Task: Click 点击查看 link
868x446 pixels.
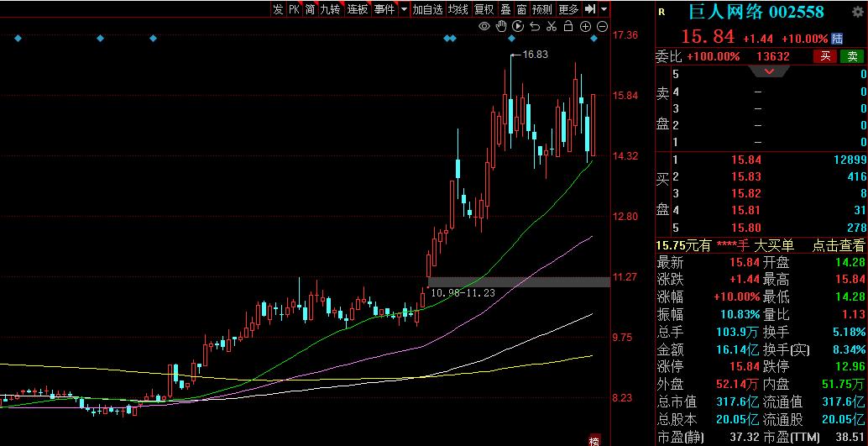Action: (838, 245)
